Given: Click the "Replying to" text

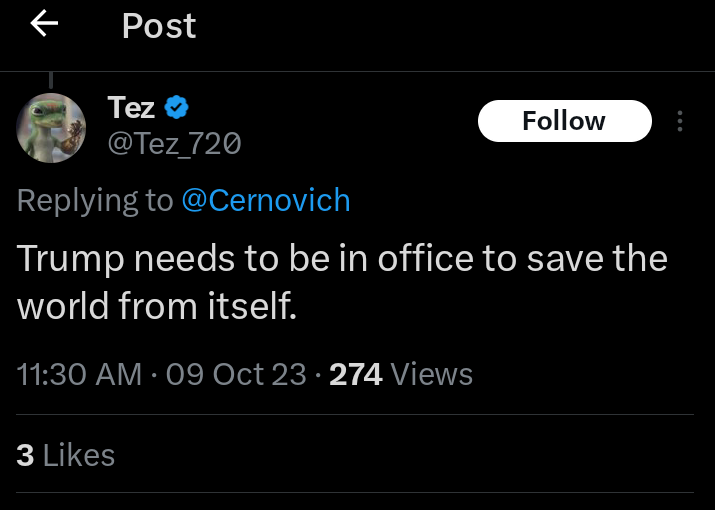Looking at the screenshot, I should 95,200.
